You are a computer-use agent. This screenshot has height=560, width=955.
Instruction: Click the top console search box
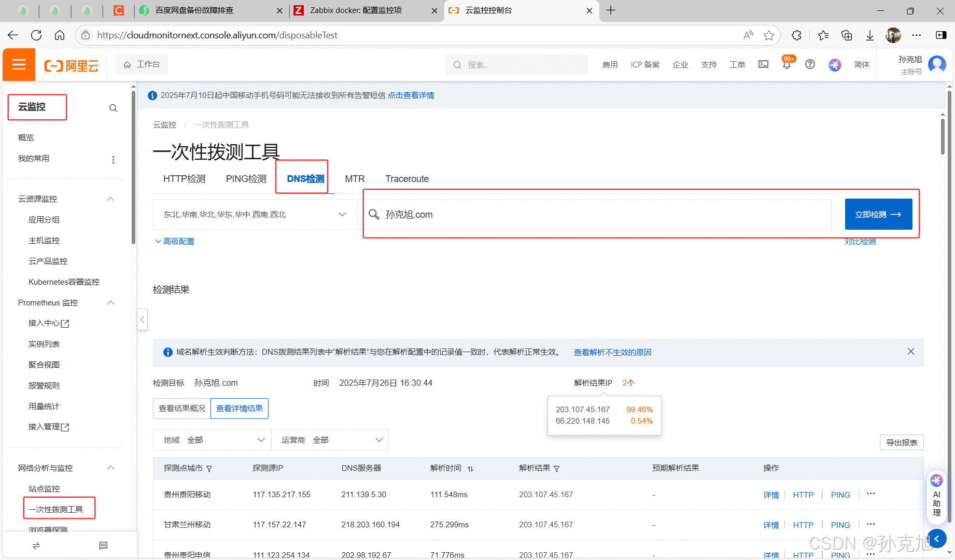(516, 64)
